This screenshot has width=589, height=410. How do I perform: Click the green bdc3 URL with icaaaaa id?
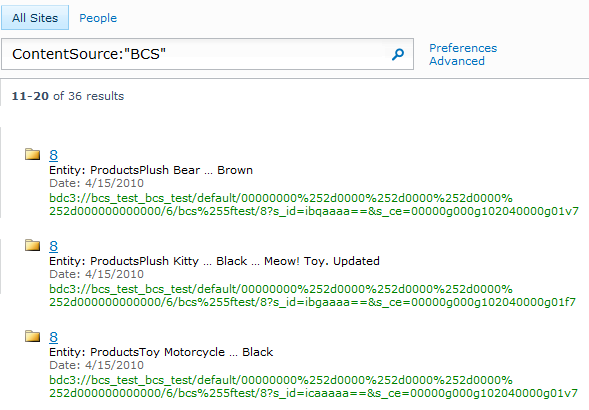click(314, 386)
